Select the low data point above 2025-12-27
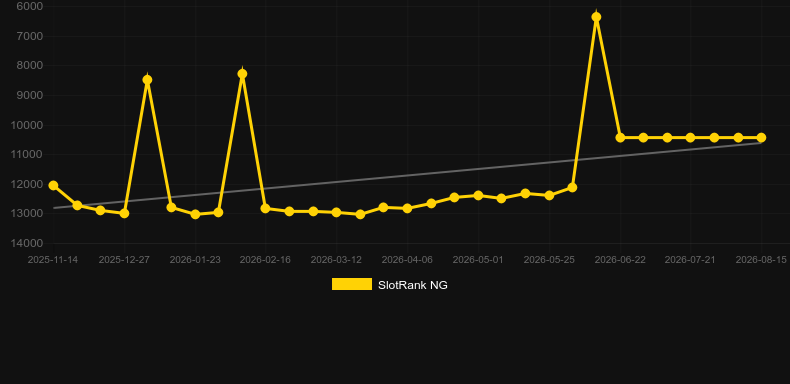This screenshot has height=384, width=790. point(124,213)
